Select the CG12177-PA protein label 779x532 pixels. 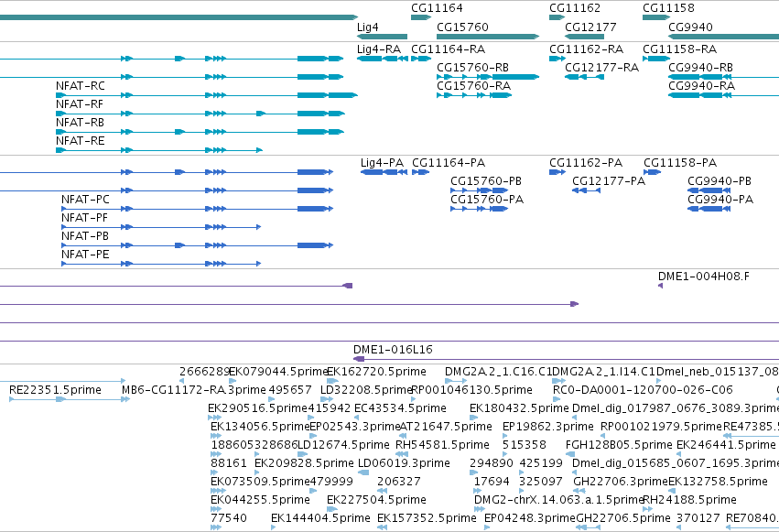pyautogui.click(x=609, y=181)
